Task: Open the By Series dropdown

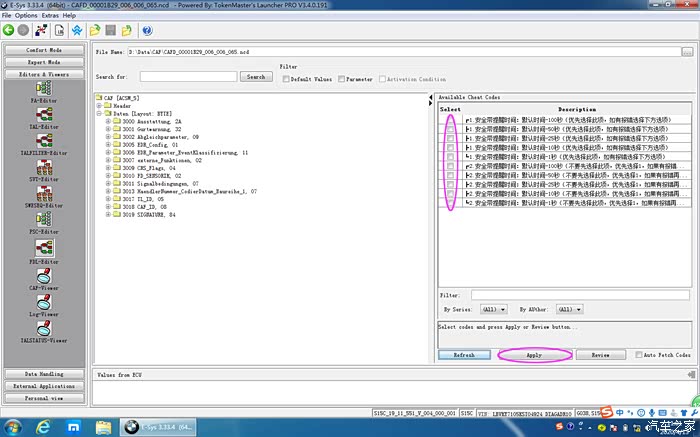Action: [x=493, y=309]
